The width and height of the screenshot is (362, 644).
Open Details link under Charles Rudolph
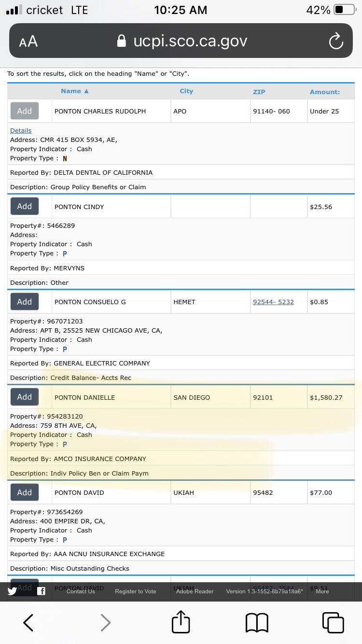[21, 130]
